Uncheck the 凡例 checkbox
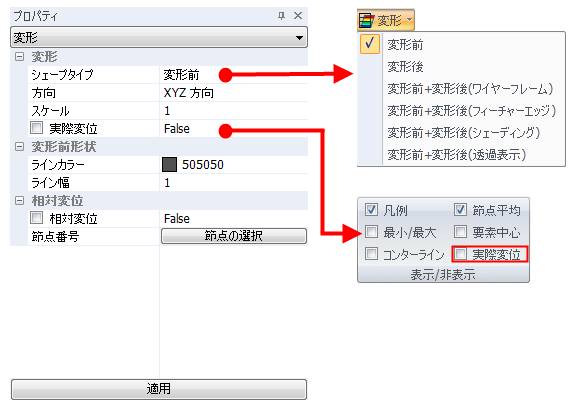The width and height of the screenshot is (573, 412). click(x=371, y=210)
